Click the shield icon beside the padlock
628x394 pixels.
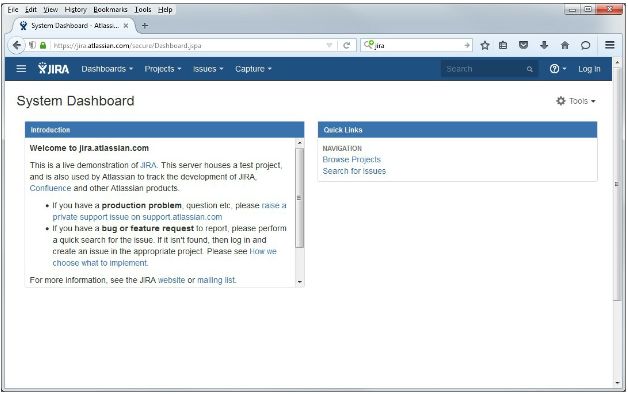[x=32, y=45]
